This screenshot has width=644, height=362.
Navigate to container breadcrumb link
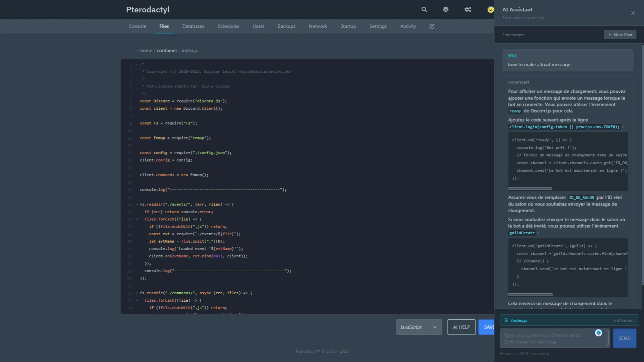tap(167, 50)
